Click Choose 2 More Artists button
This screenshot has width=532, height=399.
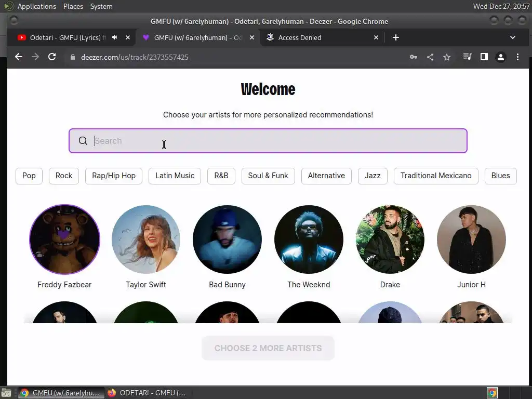click(268, 348)
